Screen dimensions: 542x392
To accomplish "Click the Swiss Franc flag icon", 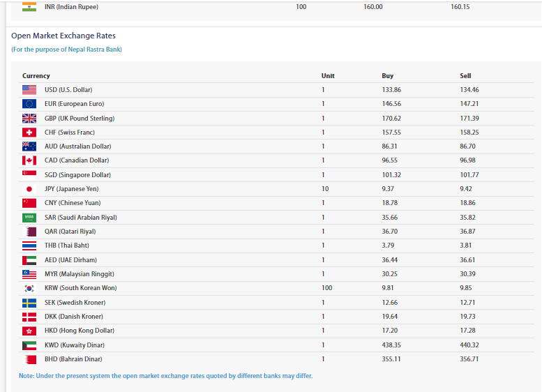I will pos(29,133).
